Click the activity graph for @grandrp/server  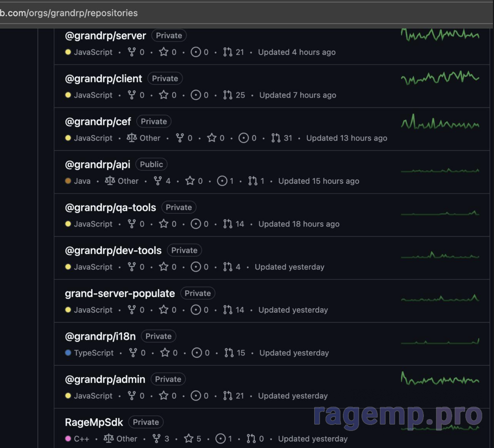[x=440, y=34]
